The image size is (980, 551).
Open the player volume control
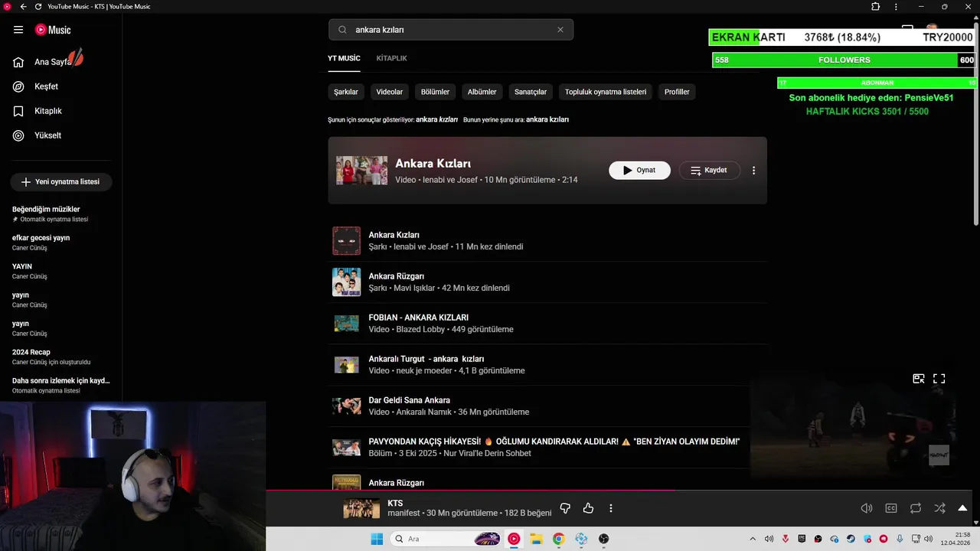867,508
